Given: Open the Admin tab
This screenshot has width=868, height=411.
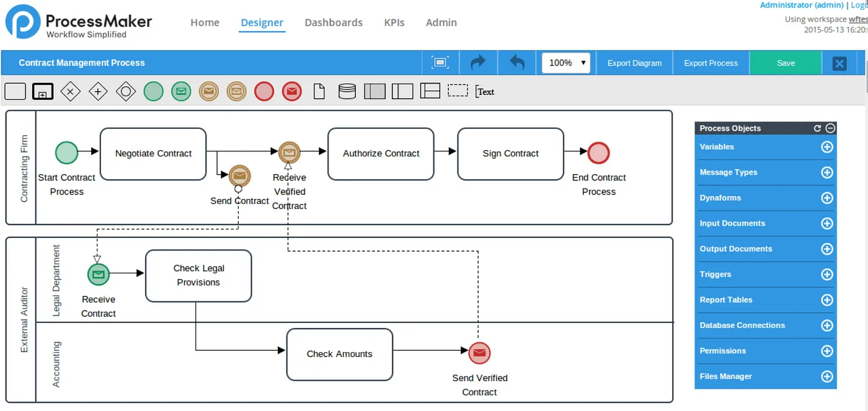Looking at the screenshot, I should [441, 22].
